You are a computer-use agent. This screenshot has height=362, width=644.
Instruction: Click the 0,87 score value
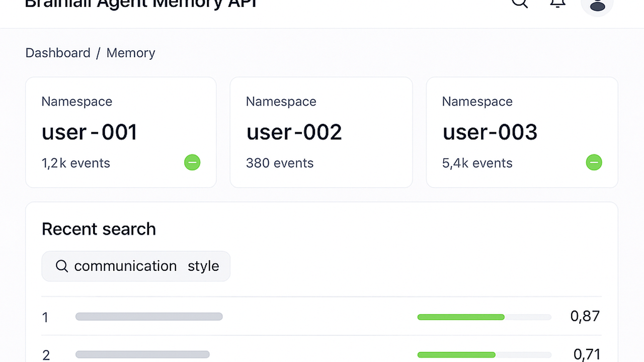pyautogui.click(x=585, y=316)
